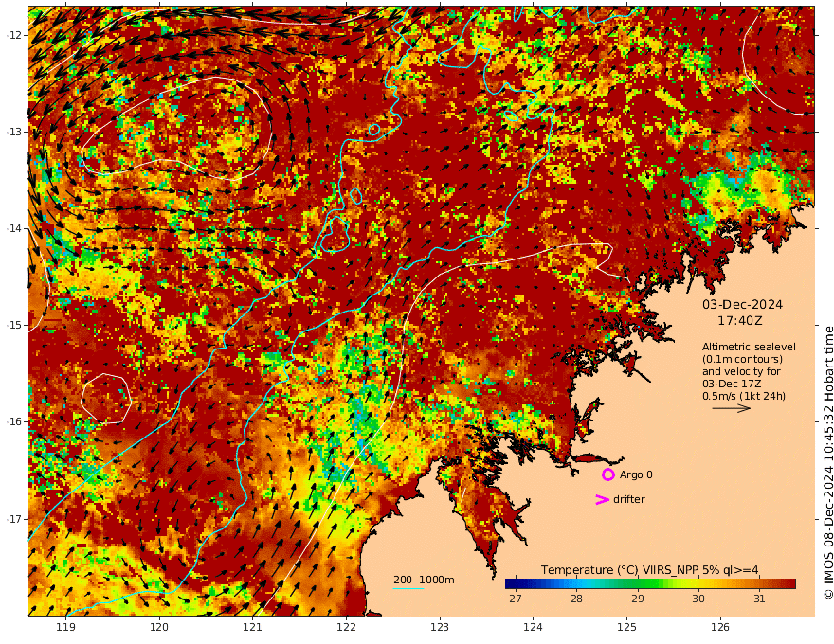Click the 29 colorbar tick label
Viewport: 834px width, 644px height.
pos(638,599)
